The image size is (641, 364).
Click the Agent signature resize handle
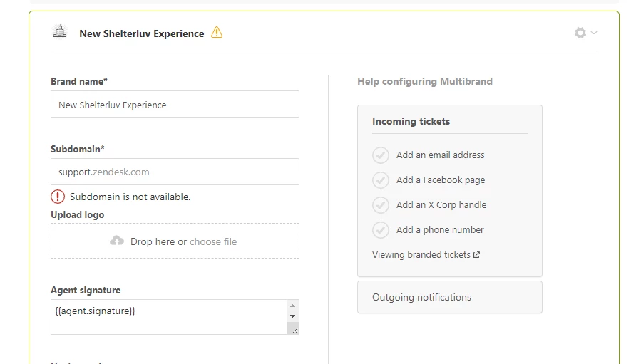point(293,328)
